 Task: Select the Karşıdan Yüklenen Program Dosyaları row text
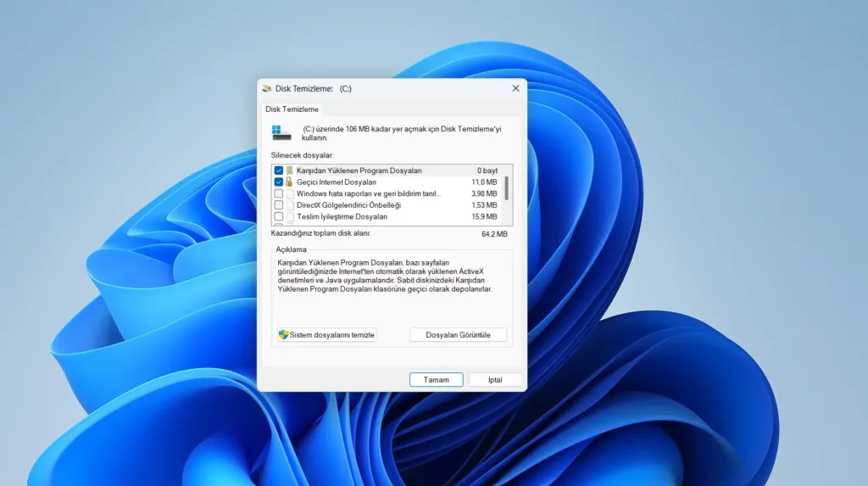pos(359,170)
